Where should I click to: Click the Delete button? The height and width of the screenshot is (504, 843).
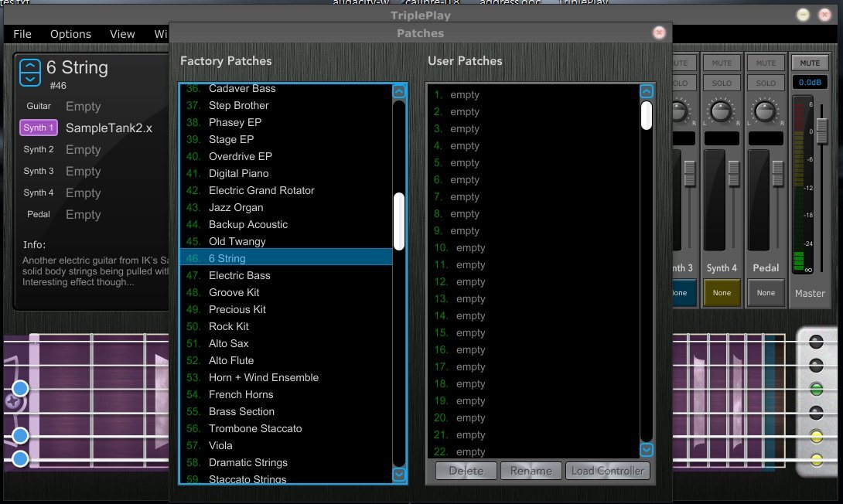[x=466, y=471]
